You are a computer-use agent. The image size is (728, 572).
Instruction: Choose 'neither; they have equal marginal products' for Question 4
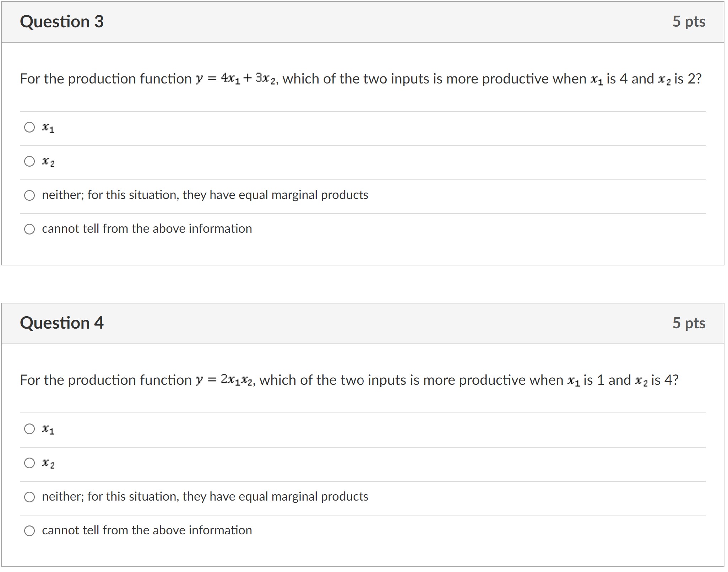tap(29, 496)
